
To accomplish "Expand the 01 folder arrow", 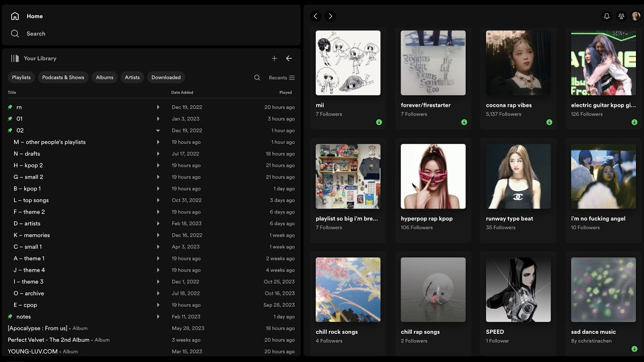I will coord(158,119).
